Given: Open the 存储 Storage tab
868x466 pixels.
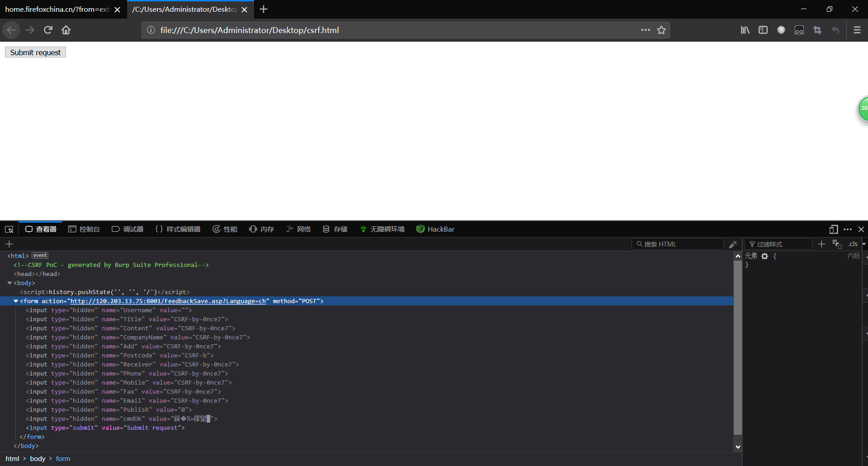Looking at the screenshot, I should click(x=335, y=229).
